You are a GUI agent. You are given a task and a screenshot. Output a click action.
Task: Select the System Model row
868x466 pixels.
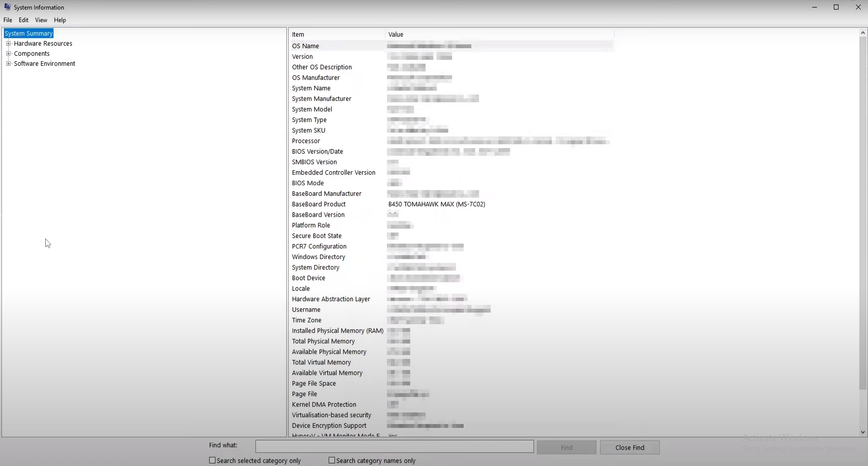coord(452,110)
